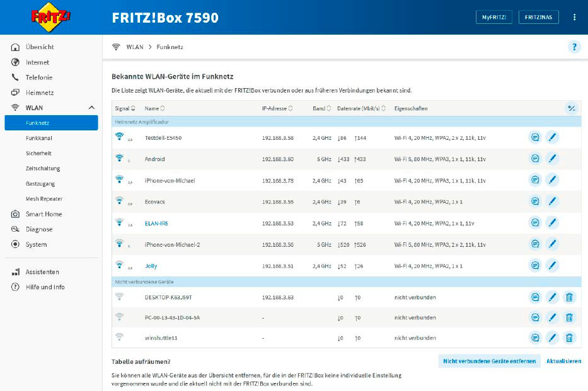This screenshot has height=391, width=588.
Task: Collapse the WLAN menu chevron
Action: (91, 108)
